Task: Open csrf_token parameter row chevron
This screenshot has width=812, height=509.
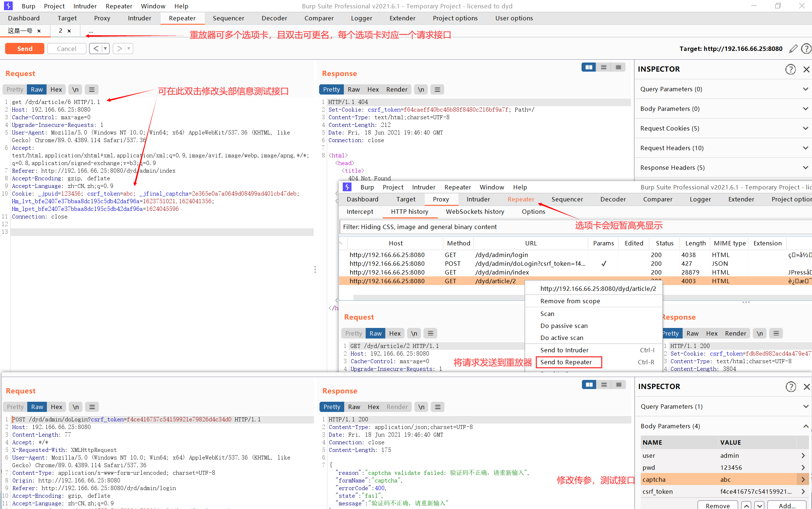Action: point(803,492)
